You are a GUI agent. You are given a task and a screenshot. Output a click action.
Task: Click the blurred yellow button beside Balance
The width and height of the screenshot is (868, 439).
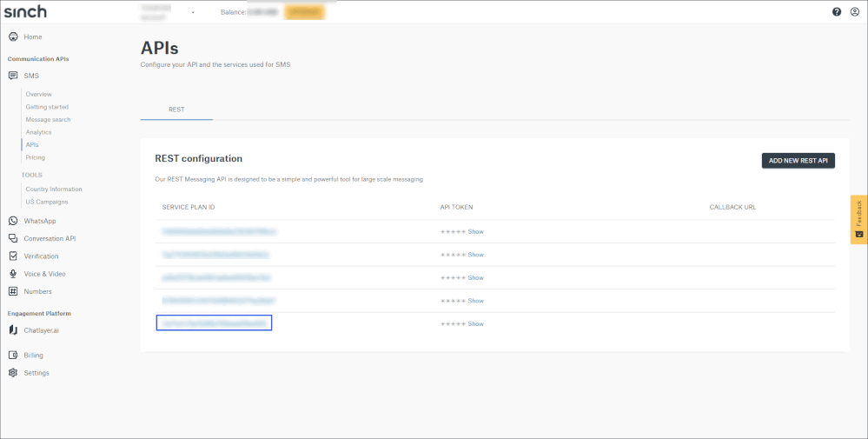(x=304, y=11)
